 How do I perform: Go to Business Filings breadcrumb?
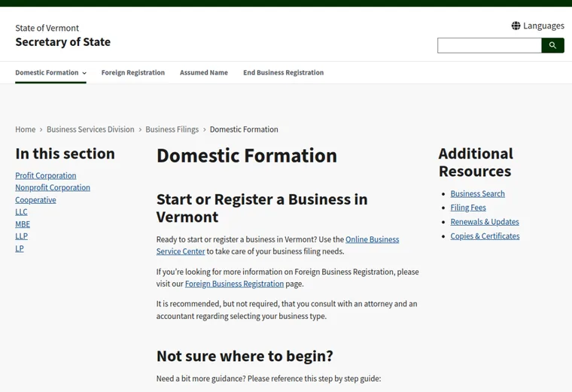coord(172,129)
